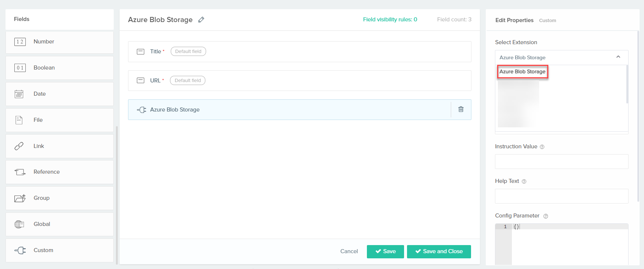Click the Link chain icon
Screen dimensions: 644x269
(19, 146)
